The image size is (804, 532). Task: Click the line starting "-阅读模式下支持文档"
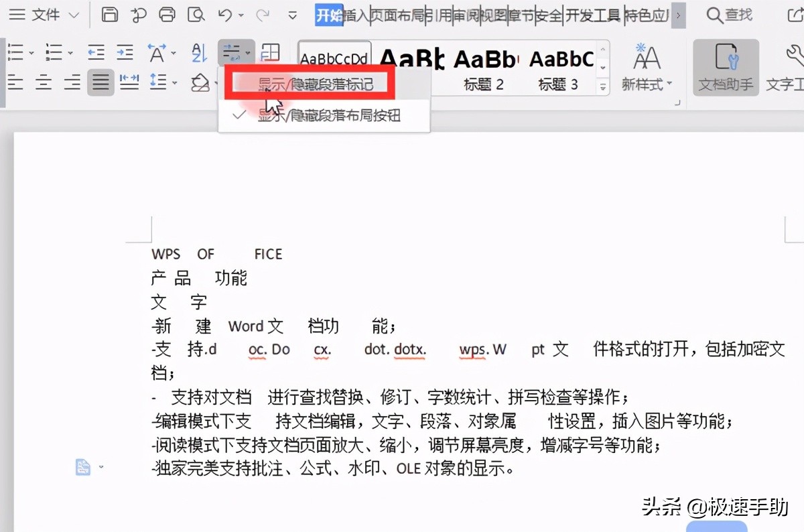406,445
